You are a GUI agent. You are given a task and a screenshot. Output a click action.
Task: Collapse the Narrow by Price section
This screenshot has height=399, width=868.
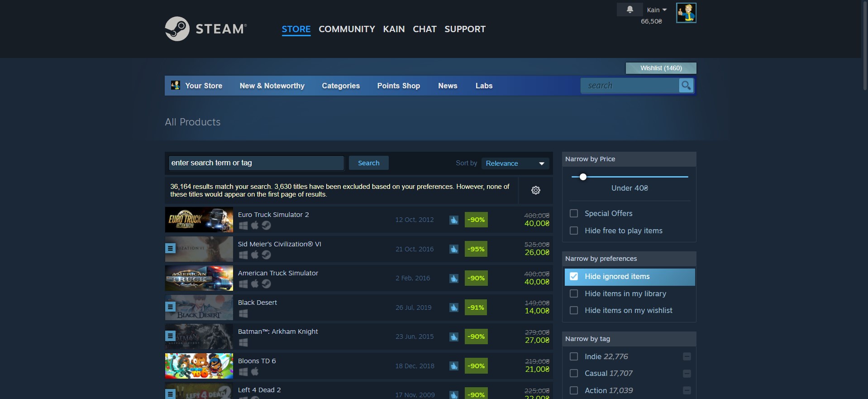pyautogui.click(x=629, y=159)
